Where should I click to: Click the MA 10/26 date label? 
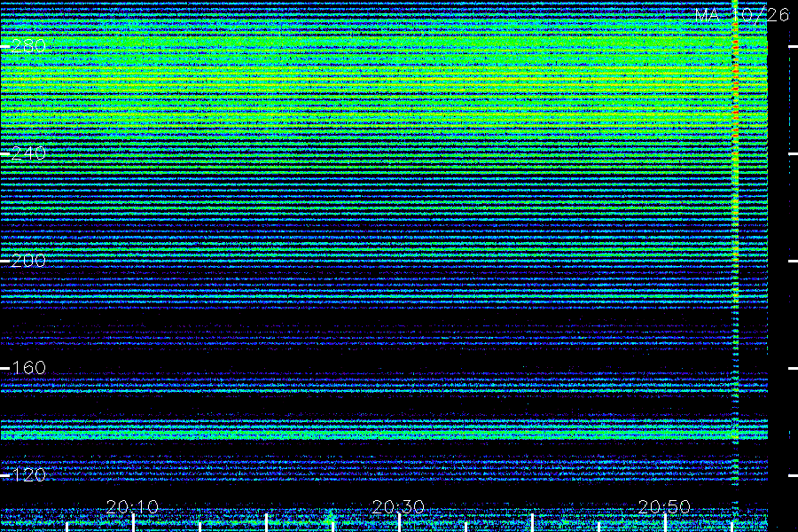(x=742, y=15)
